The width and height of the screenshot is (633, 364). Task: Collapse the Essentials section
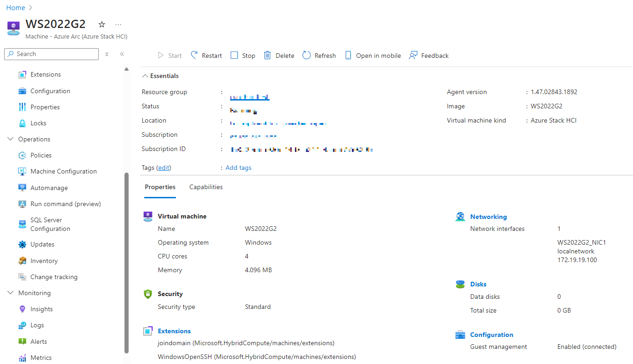(145, 76)
